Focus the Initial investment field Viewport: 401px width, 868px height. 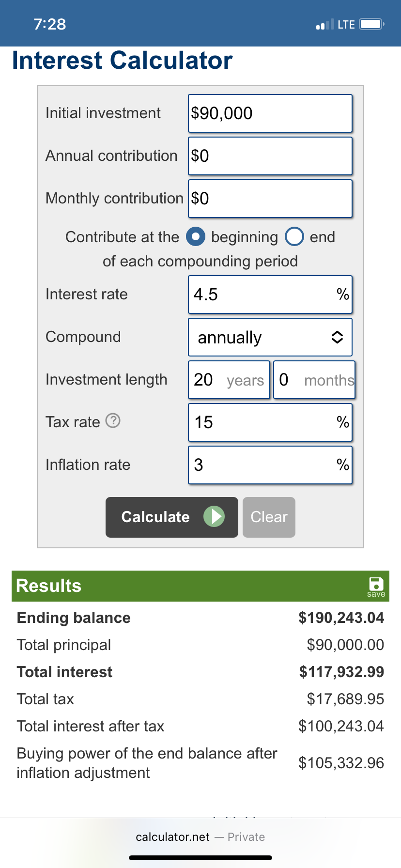270,113
